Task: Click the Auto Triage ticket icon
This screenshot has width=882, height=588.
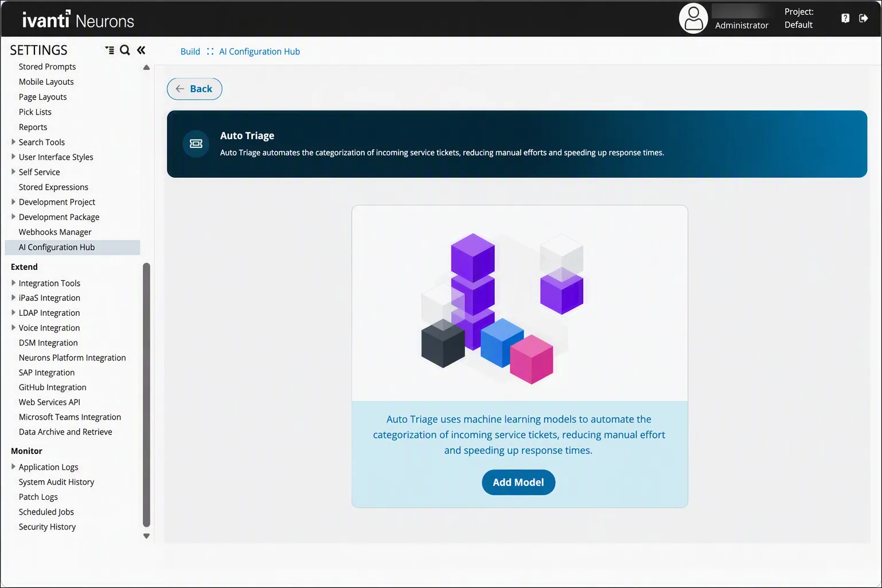Action: (x=196, y=144)
